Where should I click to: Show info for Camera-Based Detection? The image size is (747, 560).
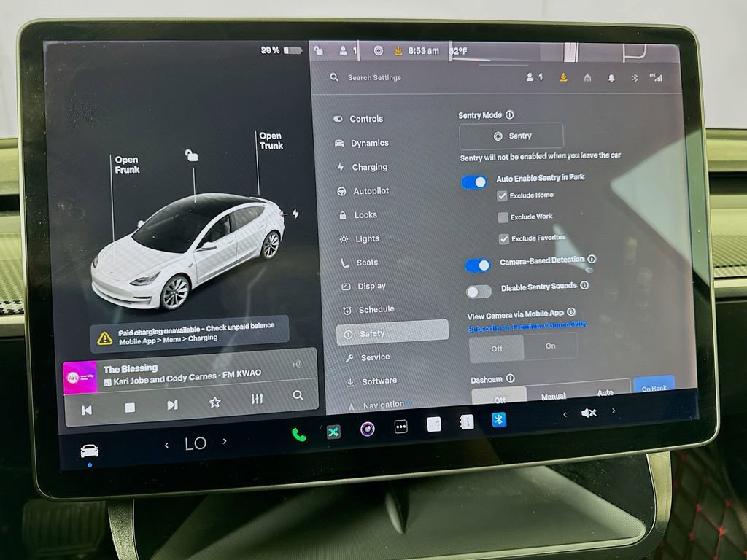coord(591,259)
